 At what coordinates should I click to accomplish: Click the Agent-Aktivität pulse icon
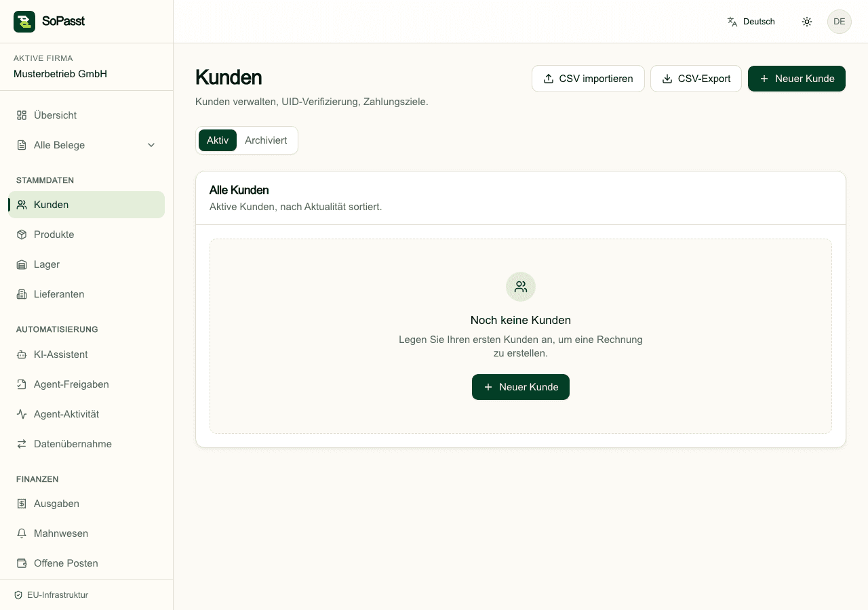pyautogui.click(x=22, y=414)
